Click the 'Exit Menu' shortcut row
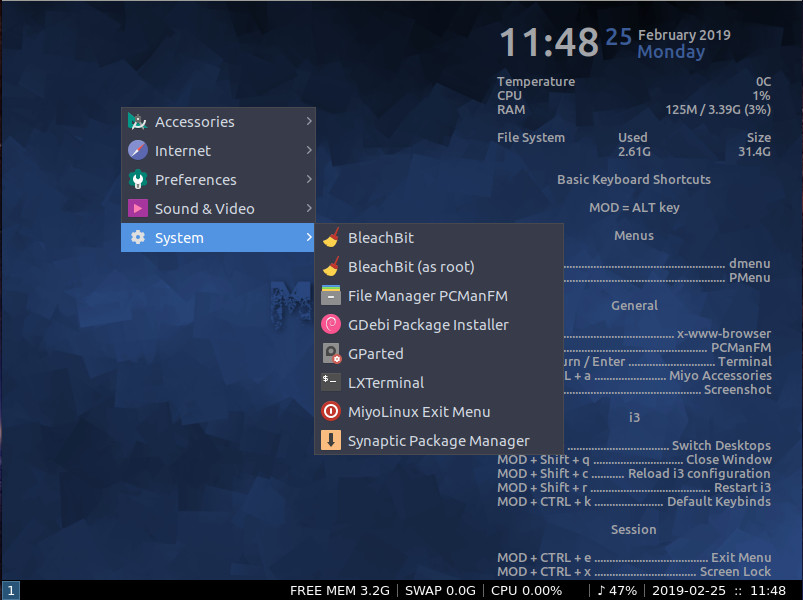Screen dimensions: 803x600 (x=634, y=558)
